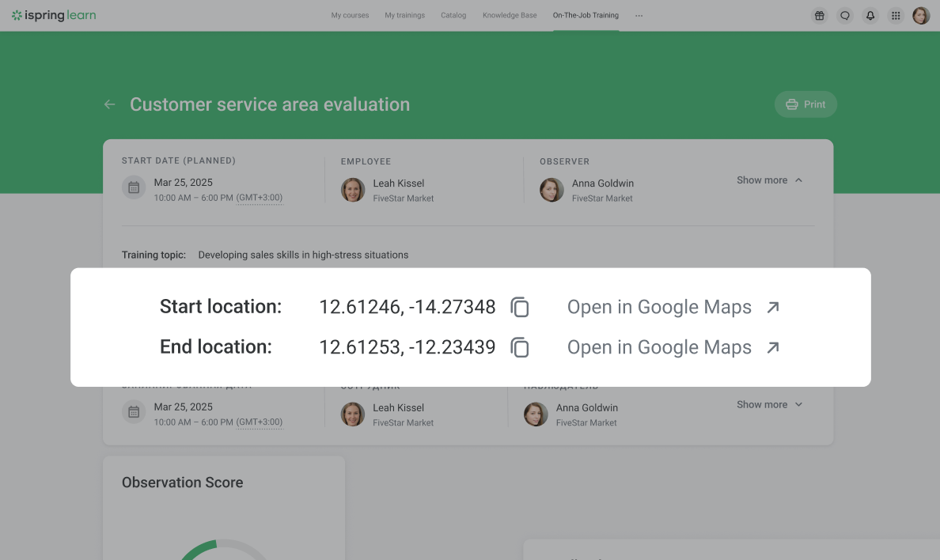Click the (GMT+3:00) timezone in lower card
This screenshot has width=940, height=560.
click(x=259, y=422)
